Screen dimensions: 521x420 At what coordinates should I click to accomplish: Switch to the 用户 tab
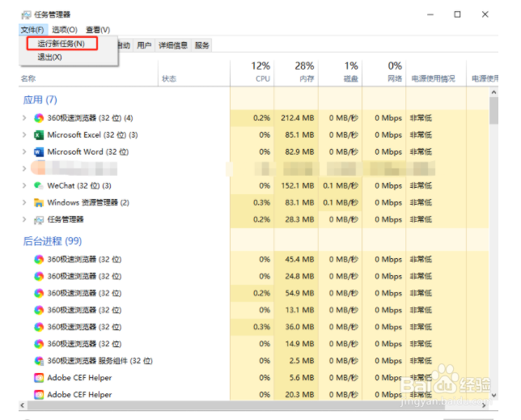click(144, 45)
